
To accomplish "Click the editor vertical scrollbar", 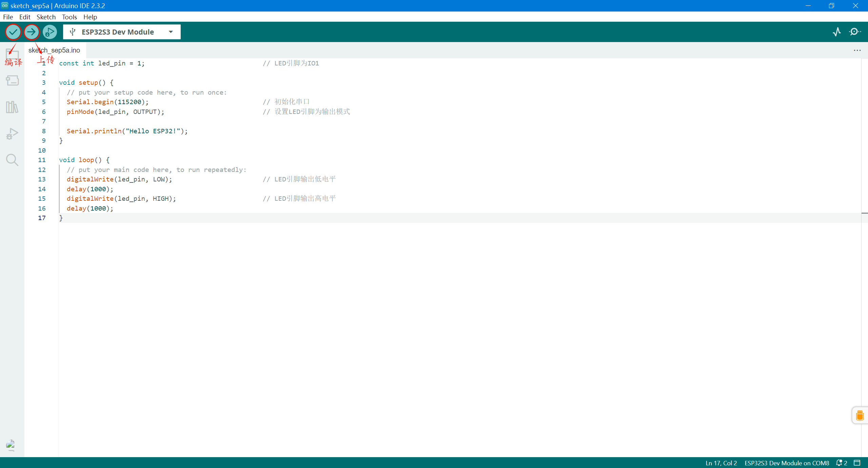I will click(x=865, y=213).
